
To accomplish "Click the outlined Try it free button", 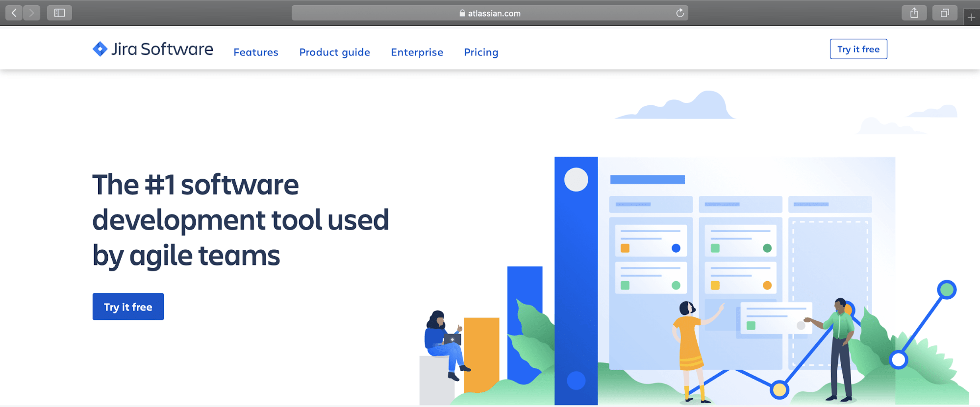I will click(x=858, y=49).
